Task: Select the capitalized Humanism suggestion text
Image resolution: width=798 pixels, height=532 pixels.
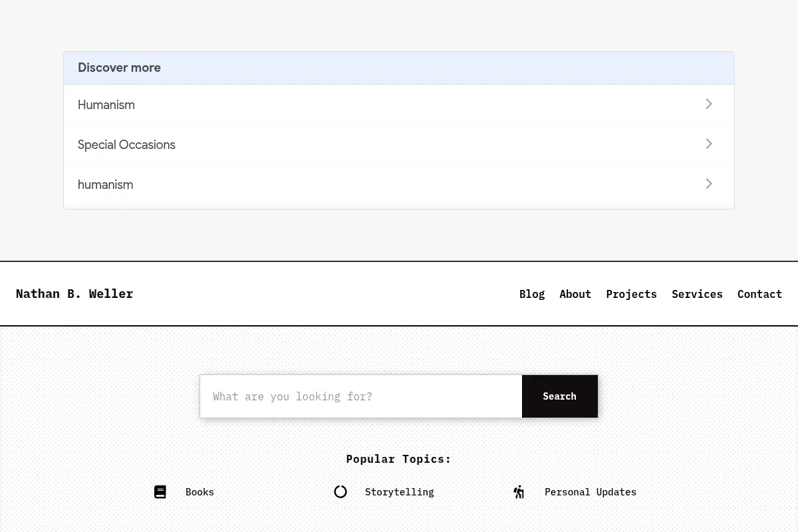Action: pos(106,105)
